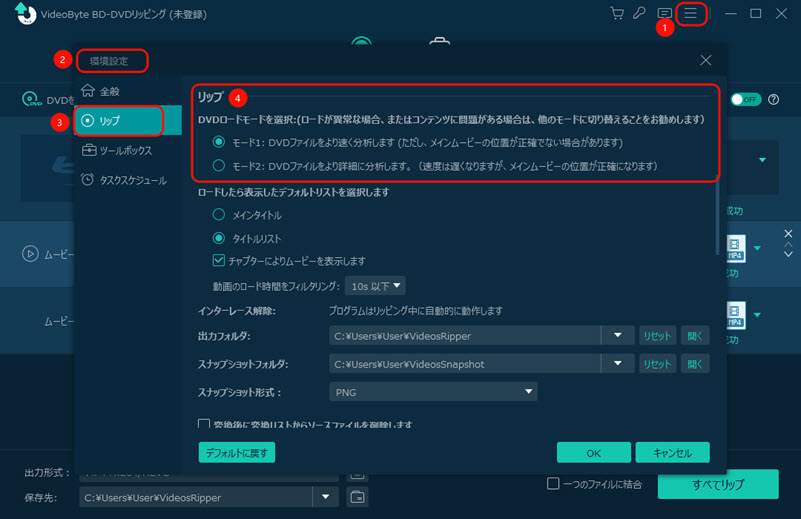Open the 保存先 folder browse icon
The height and width of the screenshot is (519, 801).
(x=357, y=497)
